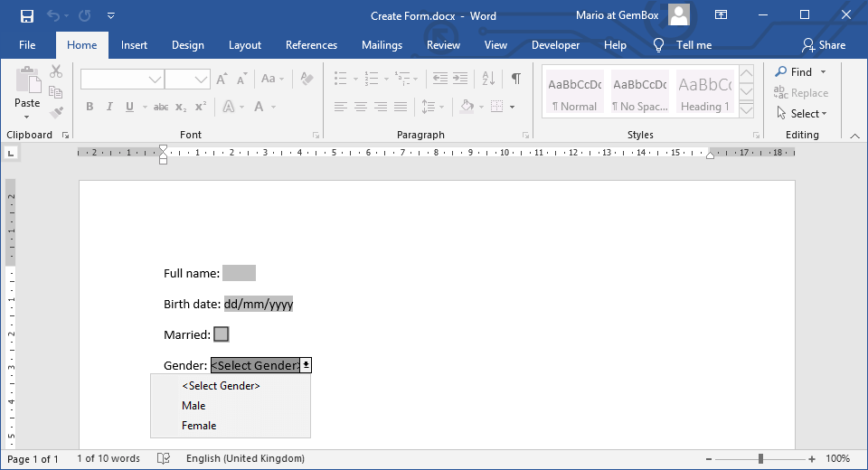Toggle Italic formatting
The width and height of the screenshot is (868, 470).
(x=109, y=107)
